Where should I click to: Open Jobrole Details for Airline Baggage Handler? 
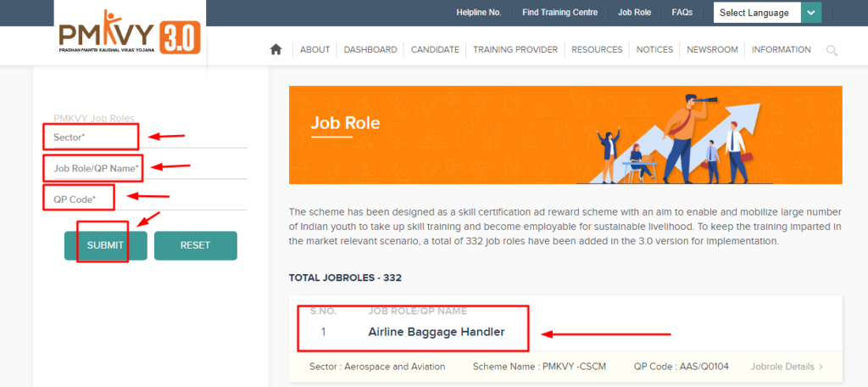[x=787, y=367]
